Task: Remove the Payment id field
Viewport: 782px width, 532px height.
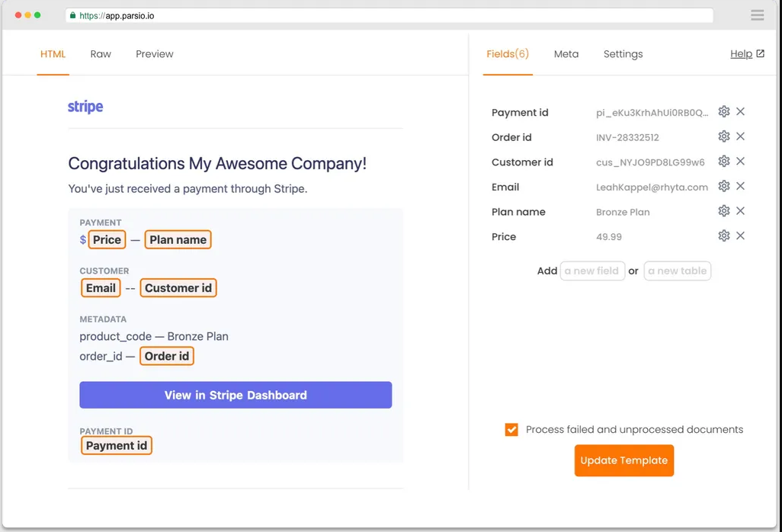Action: [x=740, y=112]
